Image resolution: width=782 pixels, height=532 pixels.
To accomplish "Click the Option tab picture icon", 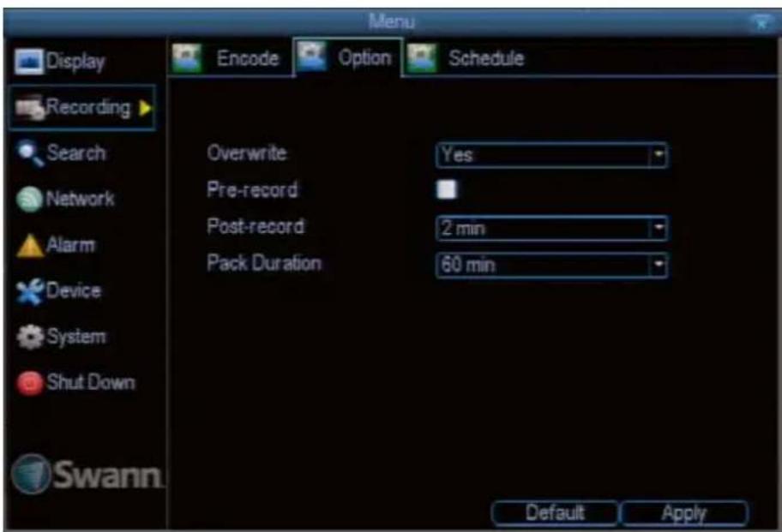I will click(x=310, y=57).
